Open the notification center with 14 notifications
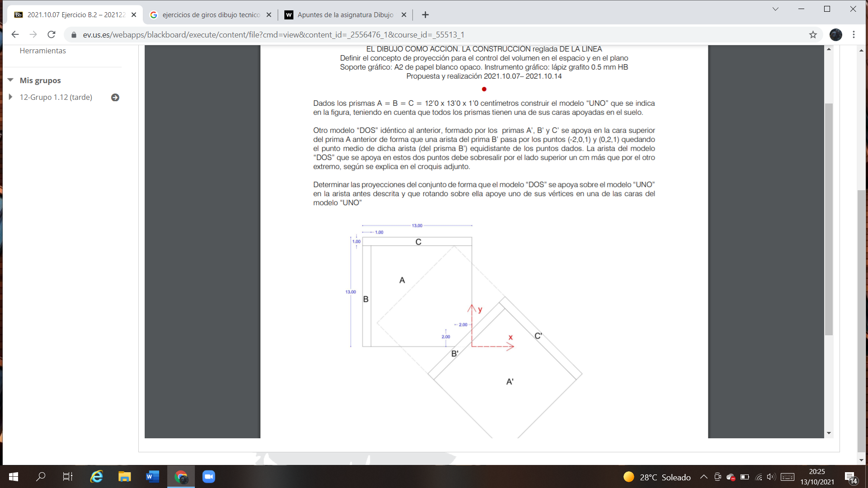 (850, 477)
